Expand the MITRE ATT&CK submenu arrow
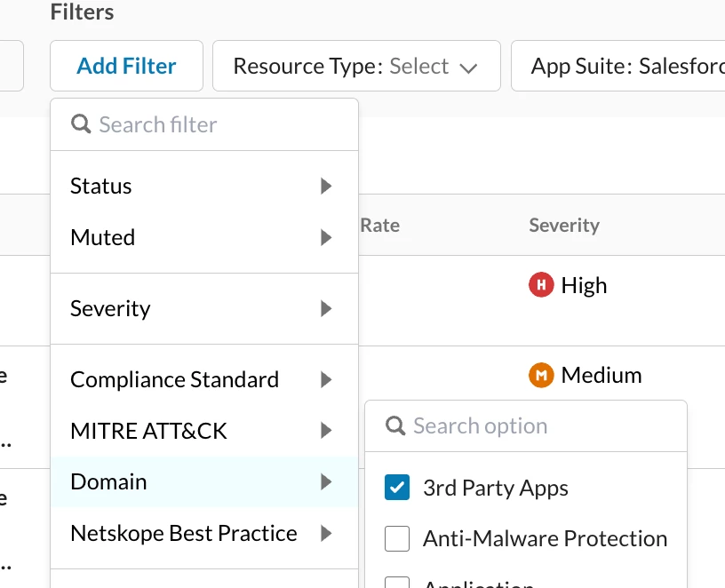Image resolution: width=725 pixels, height=588 pixels. [x=326, y=431]
